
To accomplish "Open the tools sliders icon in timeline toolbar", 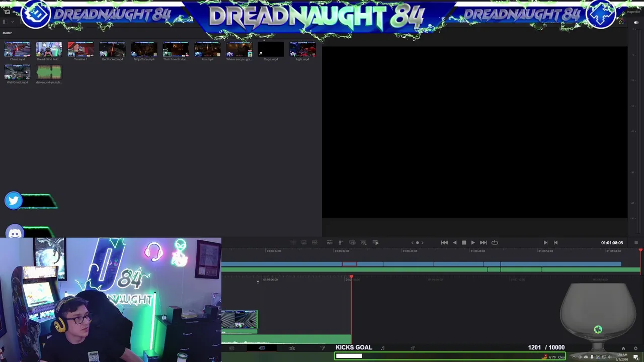I will [x=330, y=242].
